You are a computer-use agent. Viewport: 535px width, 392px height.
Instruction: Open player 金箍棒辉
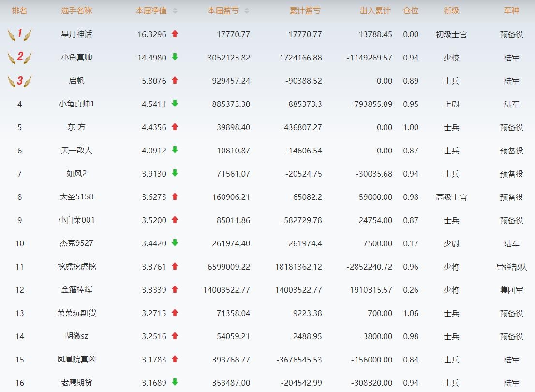pos(76,289)
